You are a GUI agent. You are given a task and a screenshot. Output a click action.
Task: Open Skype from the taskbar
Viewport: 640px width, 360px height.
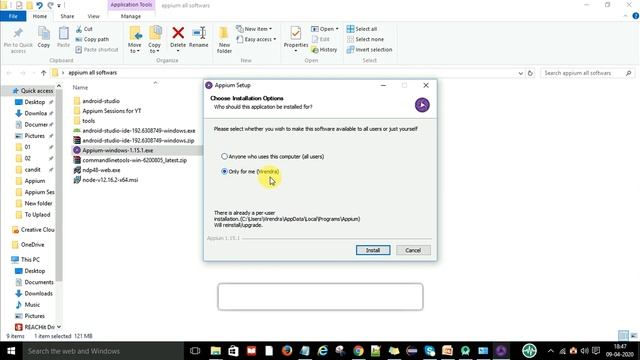coord(429,351)
